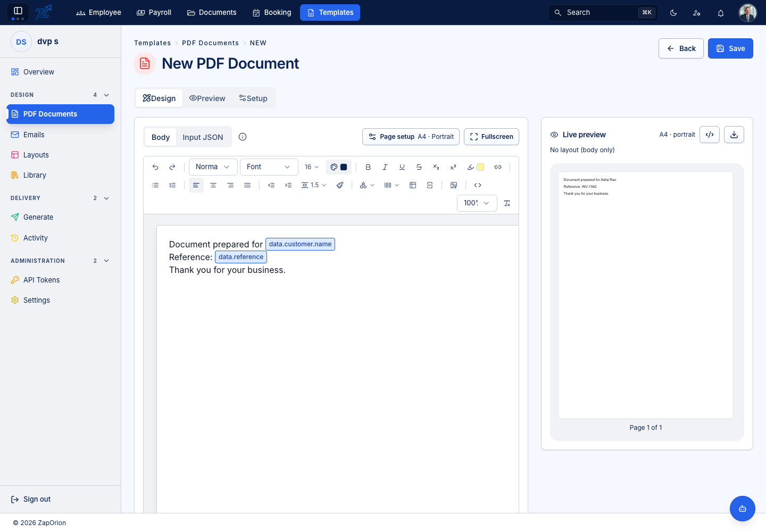The height and width of the screenshot is (532, 766).
Task: Open the source code view
Action: click(478, 185)
